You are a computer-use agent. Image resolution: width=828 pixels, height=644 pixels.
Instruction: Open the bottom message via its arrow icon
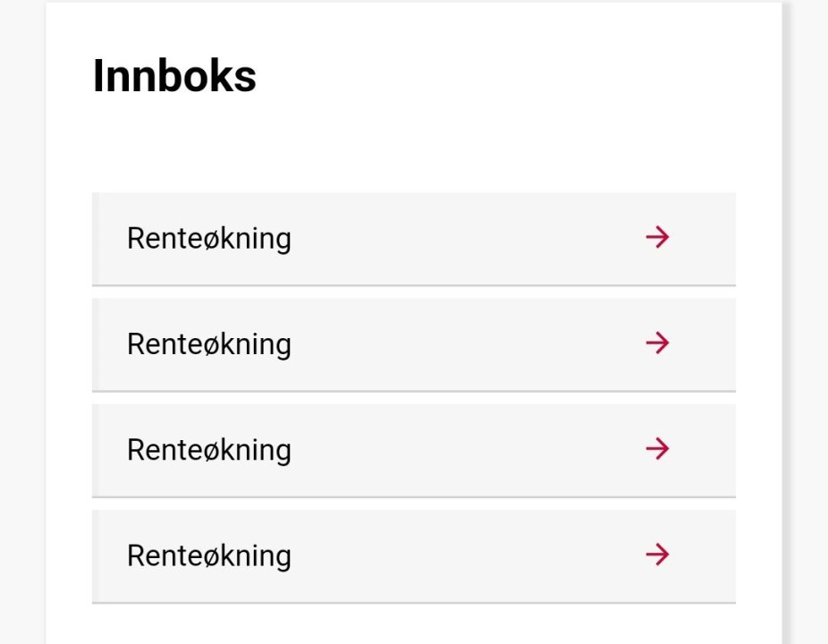coord(657,555)
